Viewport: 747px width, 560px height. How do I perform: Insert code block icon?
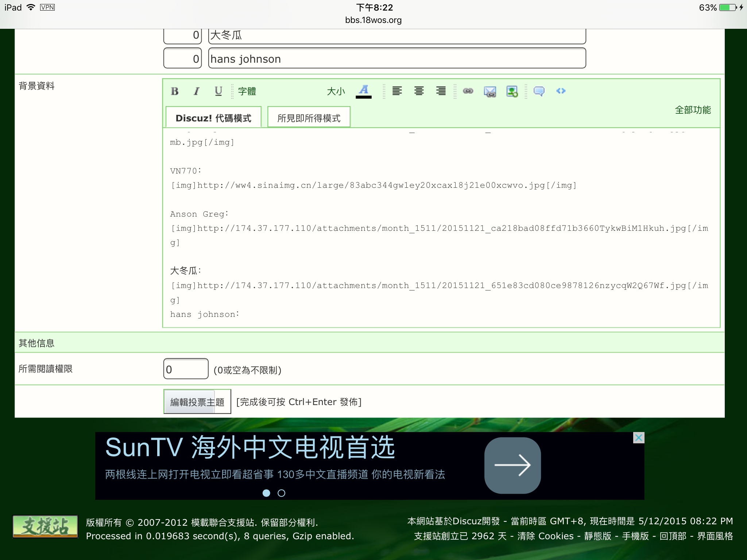pyautogui.click(x=561, y=91)
